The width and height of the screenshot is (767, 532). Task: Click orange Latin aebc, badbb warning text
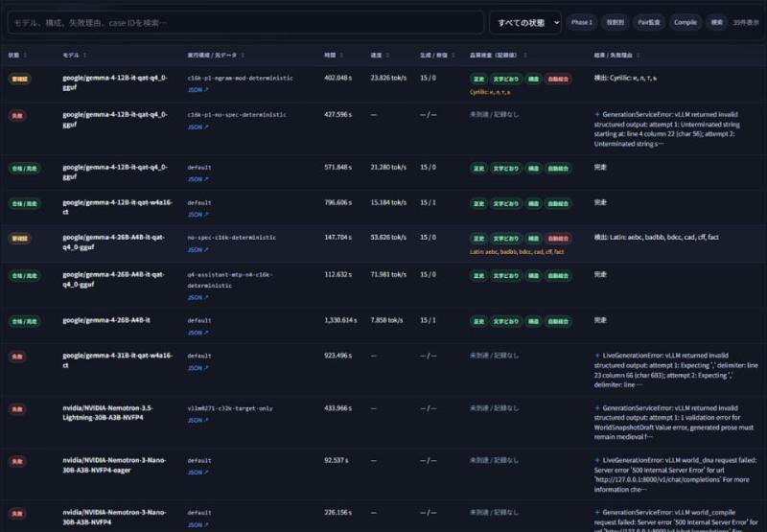tap(517, 252)
